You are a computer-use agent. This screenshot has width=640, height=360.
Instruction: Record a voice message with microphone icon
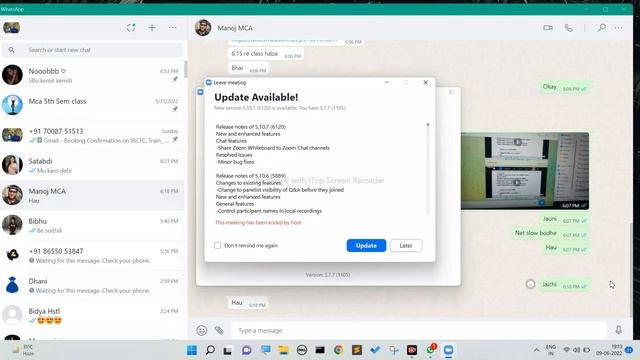pos(619,330)
